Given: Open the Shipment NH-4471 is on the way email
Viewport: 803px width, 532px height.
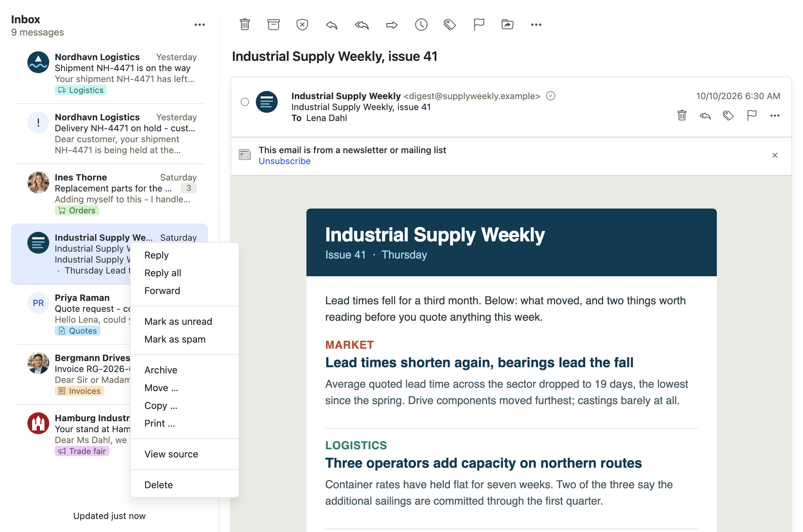Looking at the screenshot, I should (x=109, y=73).
